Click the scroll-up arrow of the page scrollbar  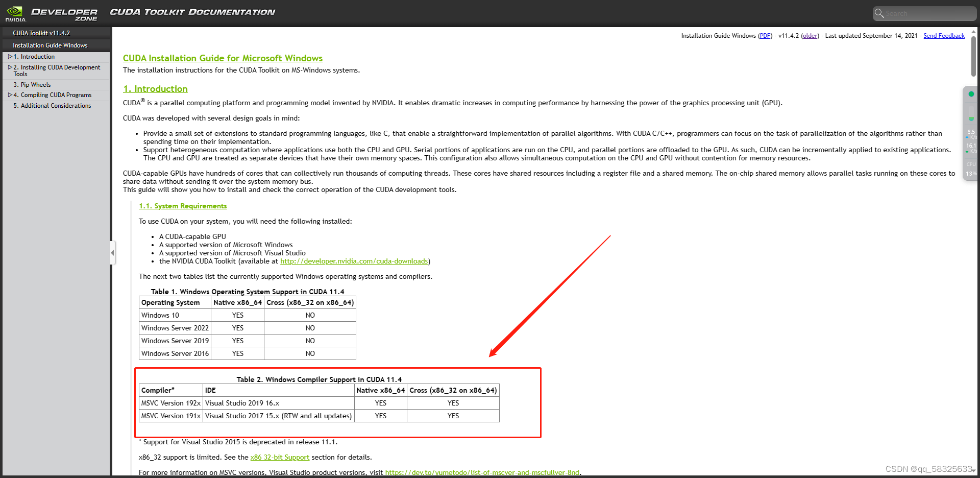[x=973, y=32]
